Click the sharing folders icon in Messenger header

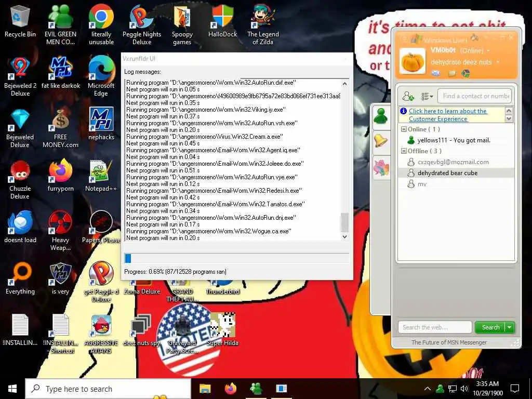[x=452, y=73]
